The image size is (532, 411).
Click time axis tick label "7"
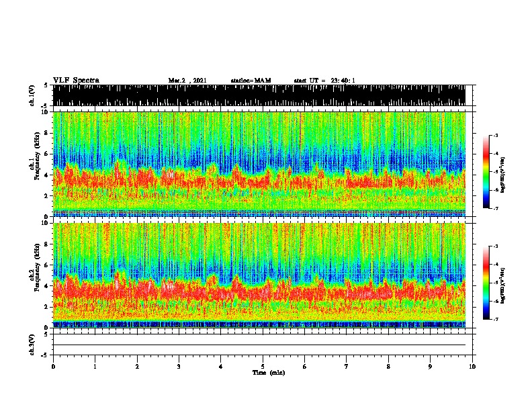347,367
